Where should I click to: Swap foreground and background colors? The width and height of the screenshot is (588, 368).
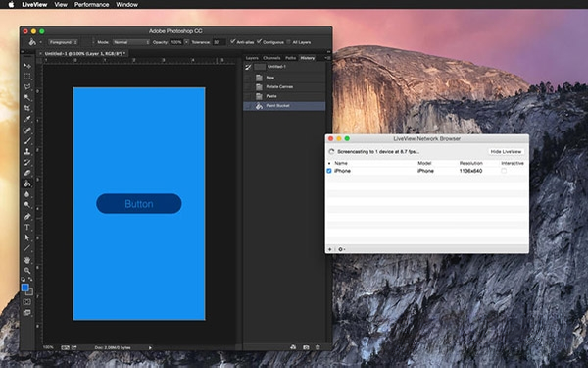pyautogui.click(x=30, y=279)
